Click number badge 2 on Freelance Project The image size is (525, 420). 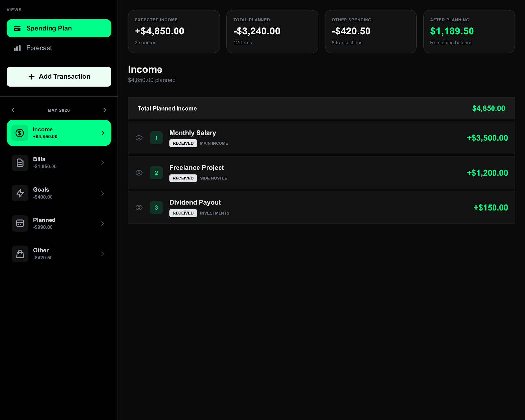156,173
